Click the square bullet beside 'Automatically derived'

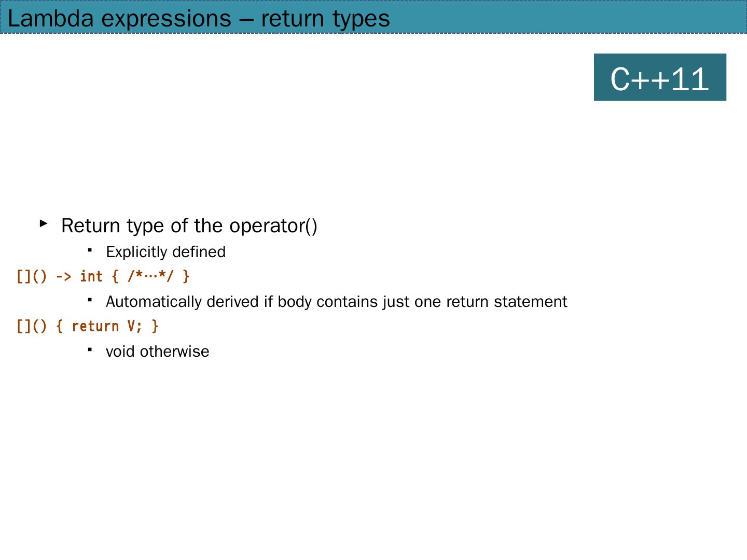point(90,300)
